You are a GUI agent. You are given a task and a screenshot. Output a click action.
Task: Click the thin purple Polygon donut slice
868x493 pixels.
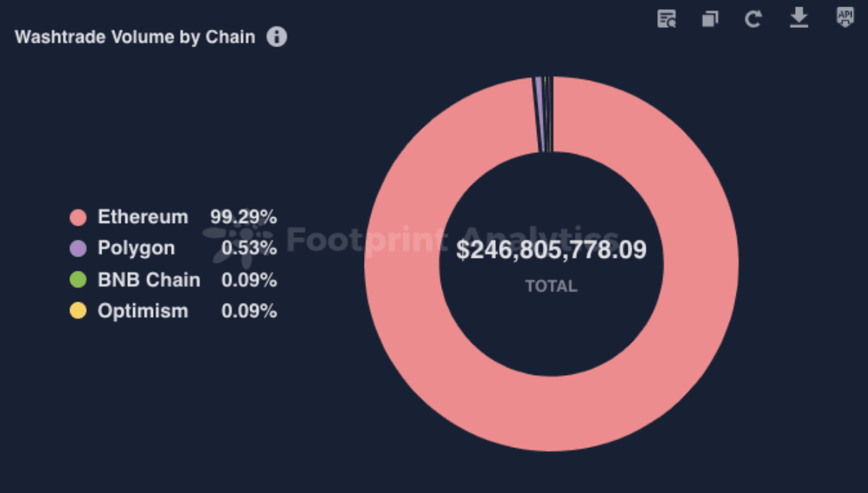click(539, 114)
